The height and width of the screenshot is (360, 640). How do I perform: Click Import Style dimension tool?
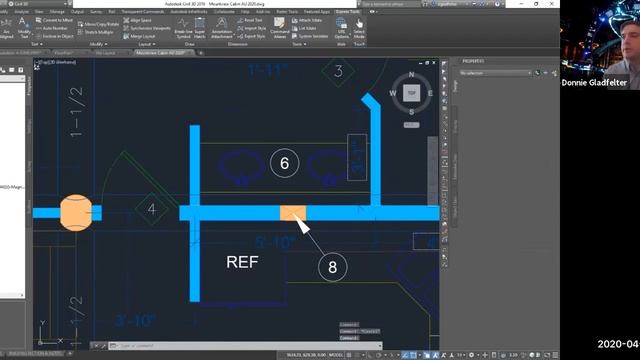coord(251,28)
